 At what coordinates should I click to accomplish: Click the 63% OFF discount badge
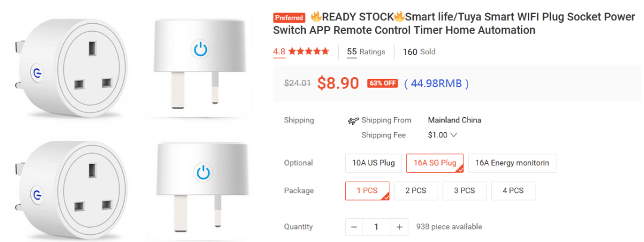point(383,84)
